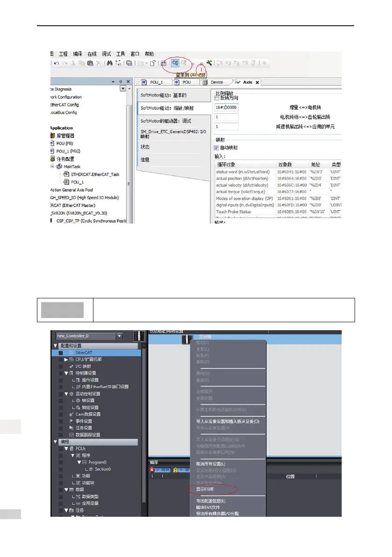Choose 导出配置信息(E) in the context menu
Viewport: 392px width, 557px height.
[211, 501]
